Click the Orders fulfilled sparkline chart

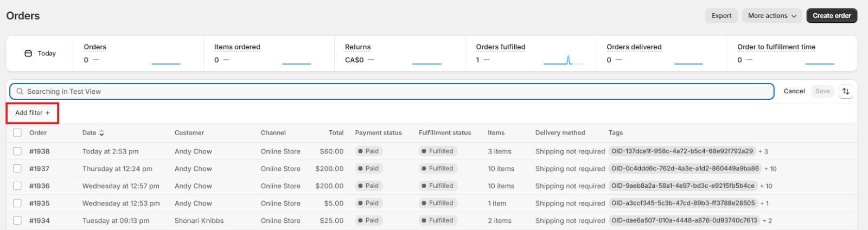(x=563, y=60)
